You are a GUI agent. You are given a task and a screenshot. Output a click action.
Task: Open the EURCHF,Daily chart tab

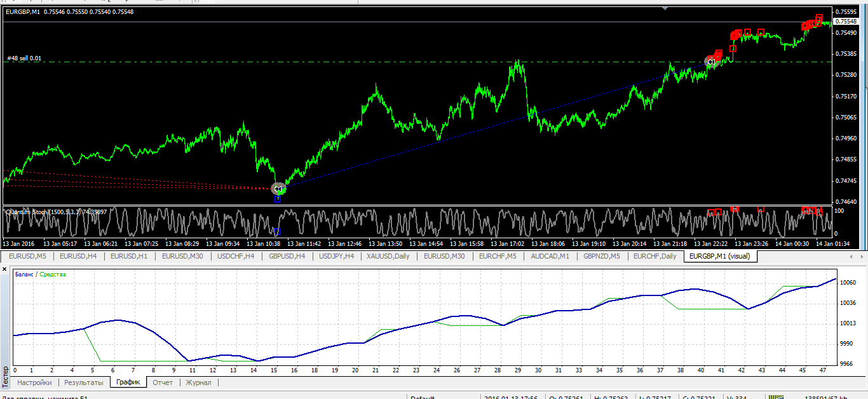click(655, 256)
